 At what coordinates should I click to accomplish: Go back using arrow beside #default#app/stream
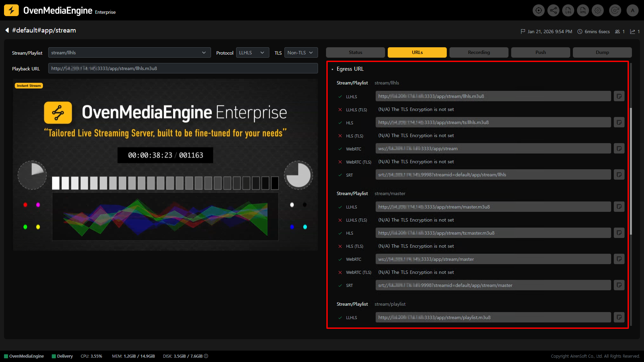pos(7,30)
